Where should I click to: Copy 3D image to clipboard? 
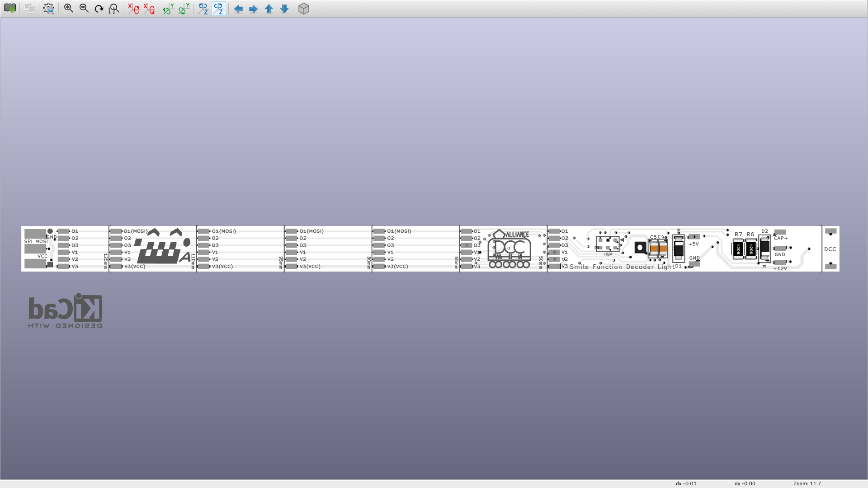(x=29, y=9)
